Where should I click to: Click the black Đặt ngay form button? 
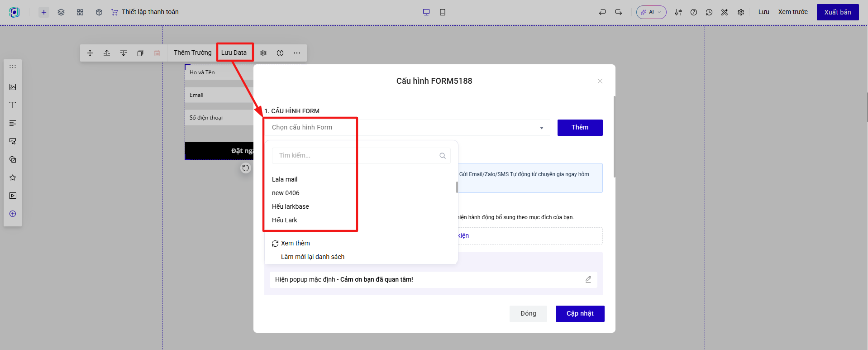[219, 151]
